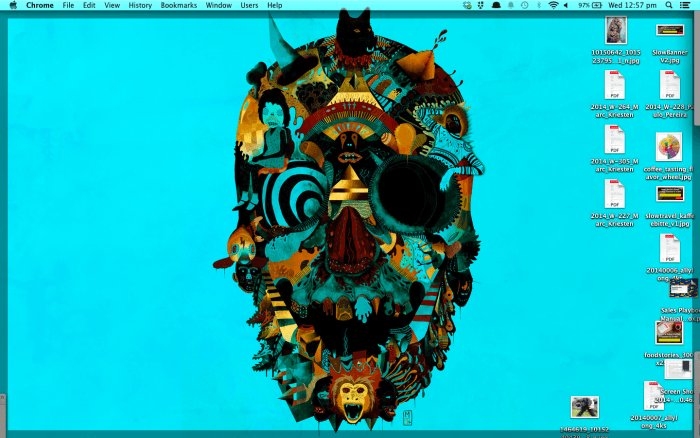The width and height of the screenshot is (700, 438).
Task: Open the Edit menu
Action: (x=89, y=5)
